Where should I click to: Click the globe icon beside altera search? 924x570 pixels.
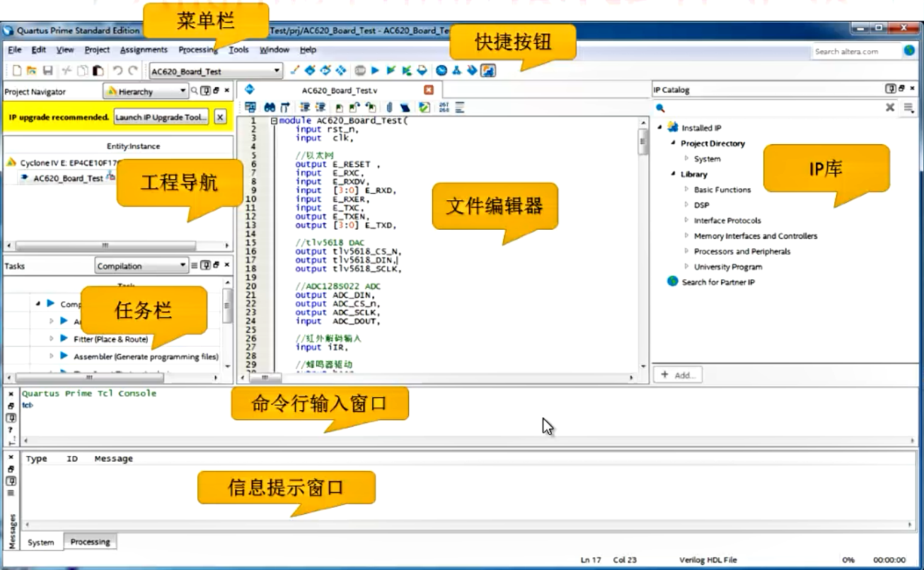coord(909,50)
